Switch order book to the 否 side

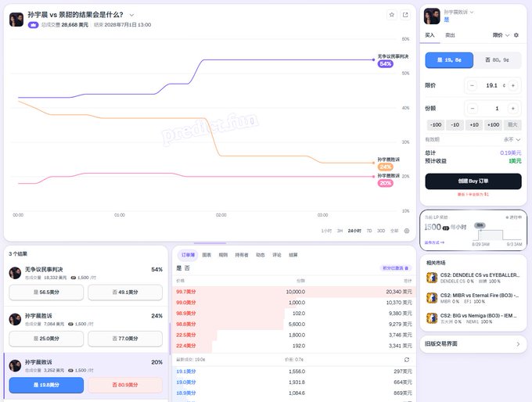187,268
